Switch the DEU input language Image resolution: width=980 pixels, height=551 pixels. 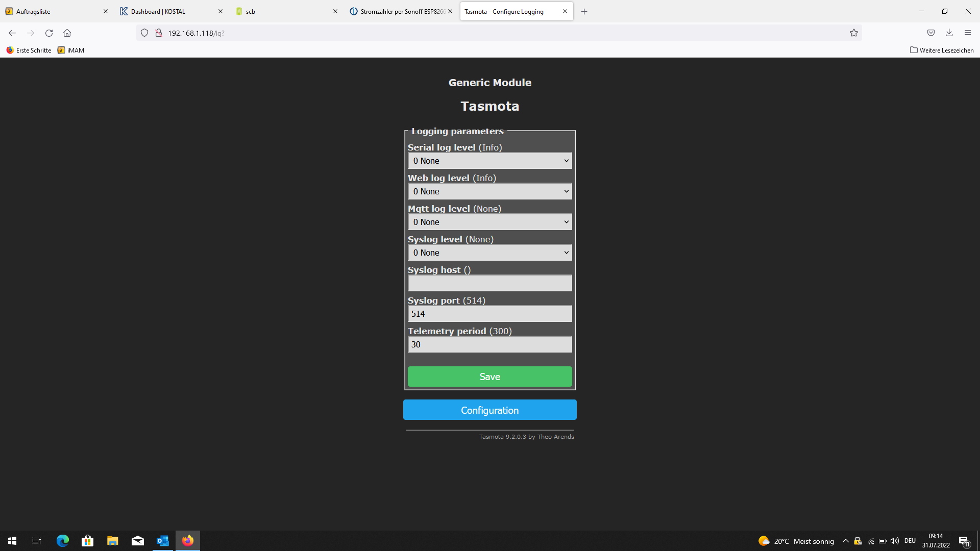(910, 541)
